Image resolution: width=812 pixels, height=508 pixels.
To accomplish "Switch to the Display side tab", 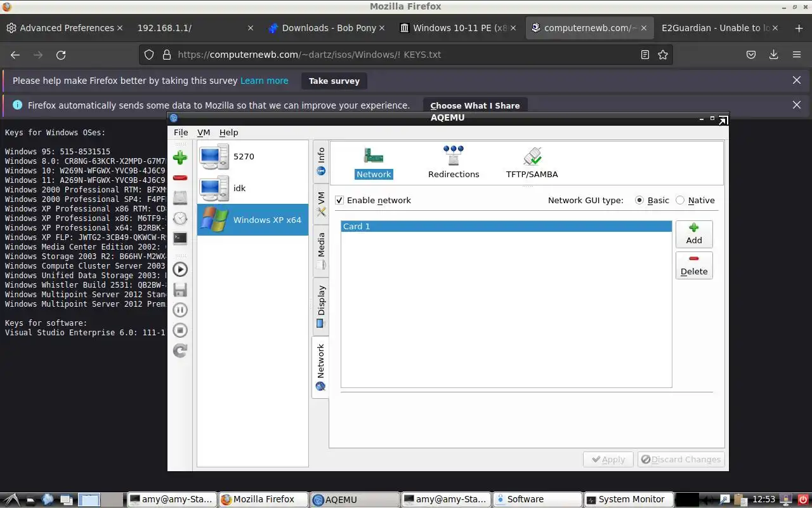I will 321,307.
